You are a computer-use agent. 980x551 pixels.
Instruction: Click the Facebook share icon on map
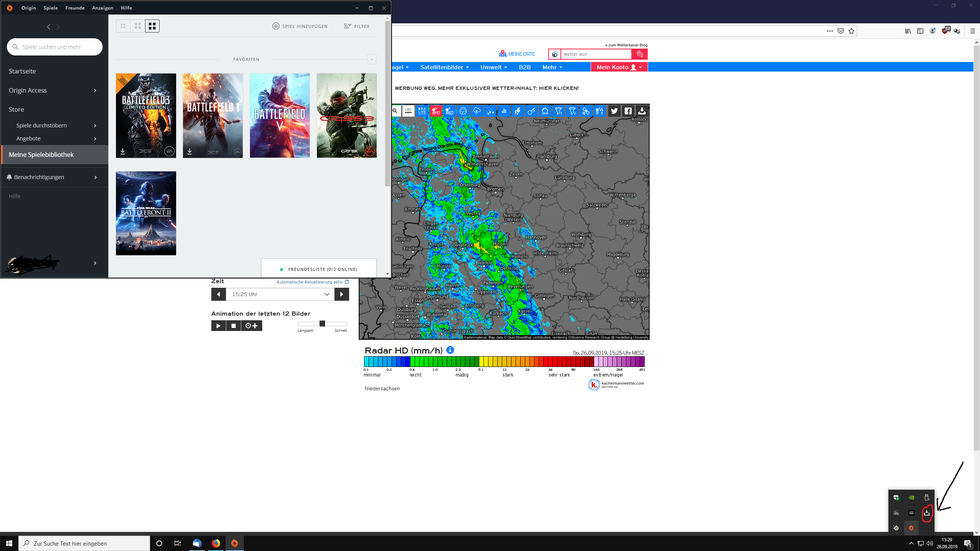(x=628, y=111)
